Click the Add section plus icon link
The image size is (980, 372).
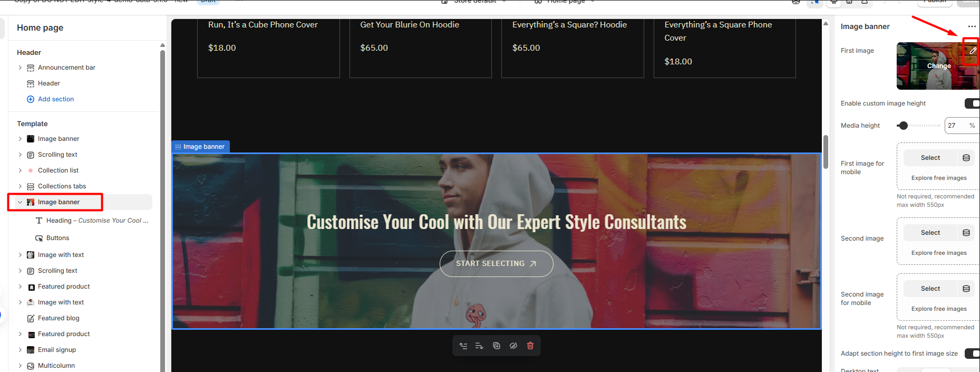(31, 99)
